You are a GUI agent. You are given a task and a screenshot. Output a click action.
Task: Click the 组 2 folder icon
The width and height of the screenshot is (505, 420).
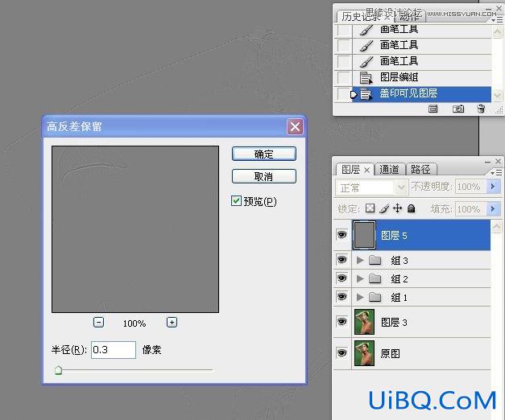tap(375, 278)
